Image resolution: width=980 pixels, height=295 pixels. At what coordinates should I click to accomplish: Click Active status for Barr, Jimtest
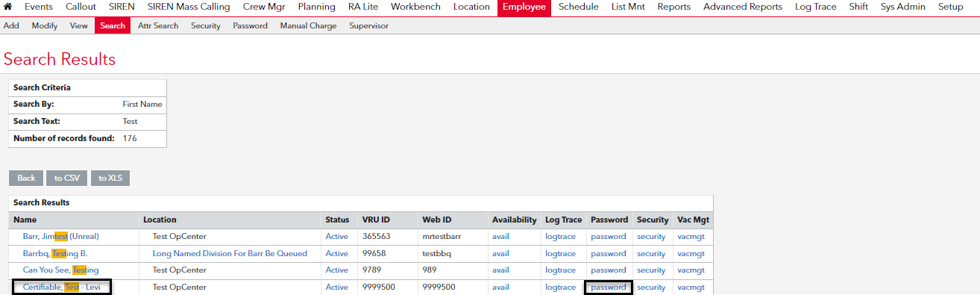click(337, 236)
